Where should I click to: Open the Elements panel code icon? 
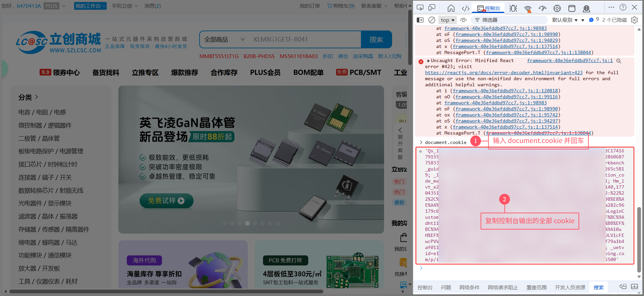[x=466, y=8]
